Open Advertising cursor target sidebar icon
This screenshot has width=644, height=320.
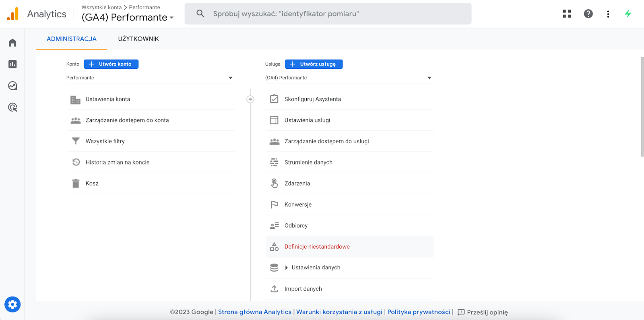pos(12,107)
